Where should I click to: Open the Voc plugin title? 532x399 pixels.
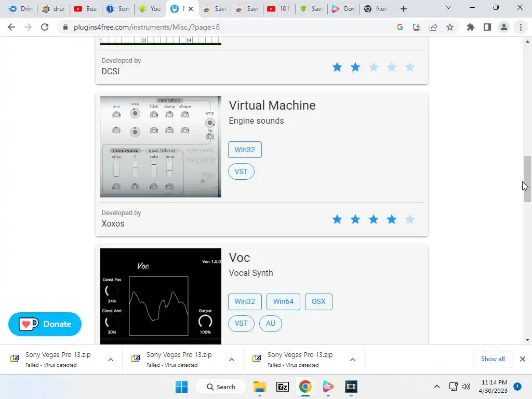point(240,258)
